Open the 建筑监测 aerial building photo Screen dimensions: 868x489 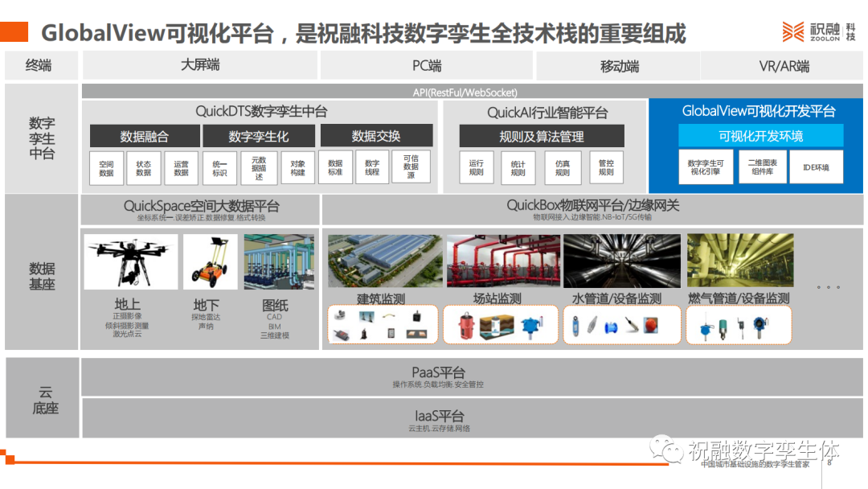[x=384, y=261]
